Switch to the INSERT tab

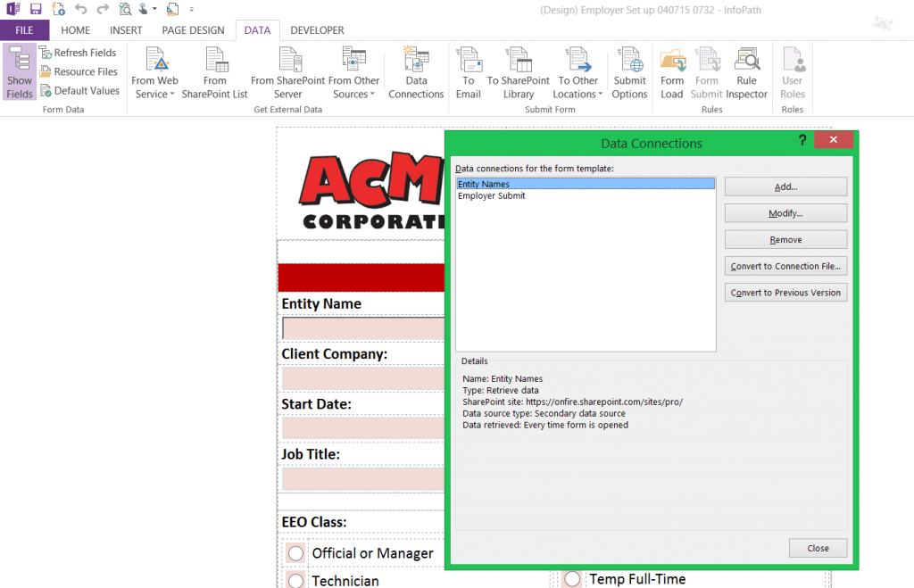[126, 30]
